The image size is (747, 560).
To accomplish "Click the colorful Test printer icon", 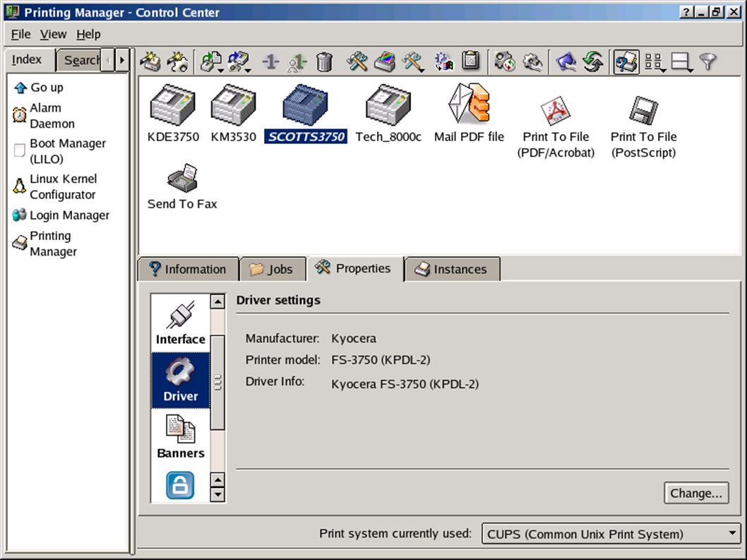I will click(385, 62).
